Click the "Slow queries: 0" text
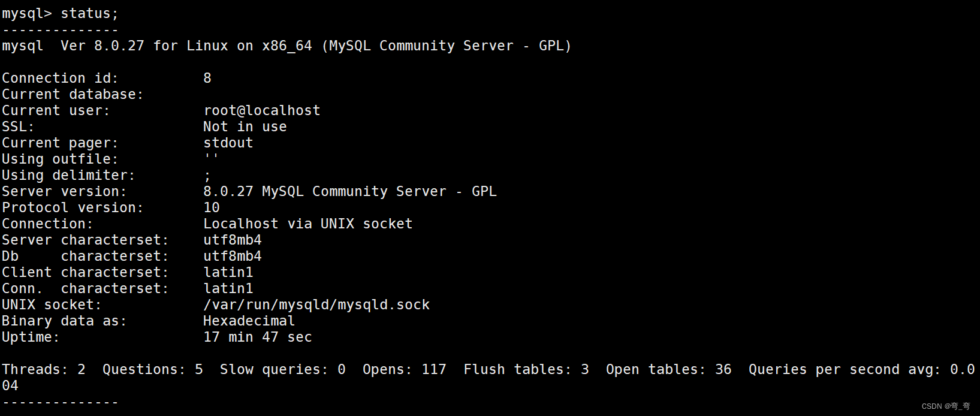This screenshot has width=980, height=416. tap(282, 370)
